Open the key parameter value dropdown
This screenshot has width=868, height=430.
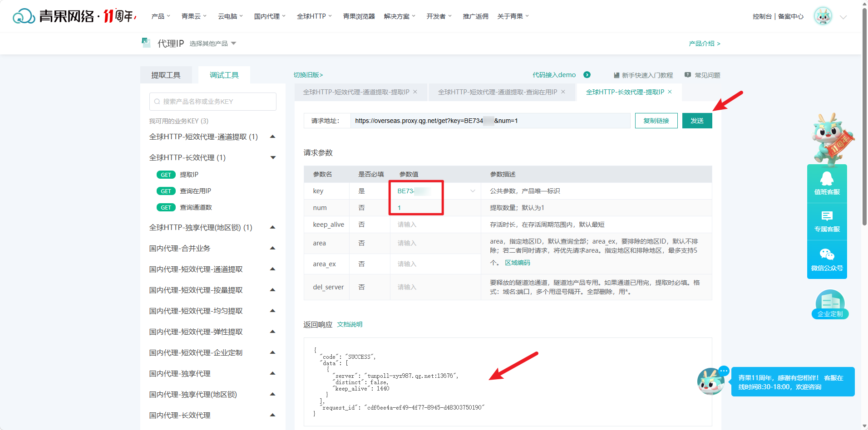[x=435, y=191]
